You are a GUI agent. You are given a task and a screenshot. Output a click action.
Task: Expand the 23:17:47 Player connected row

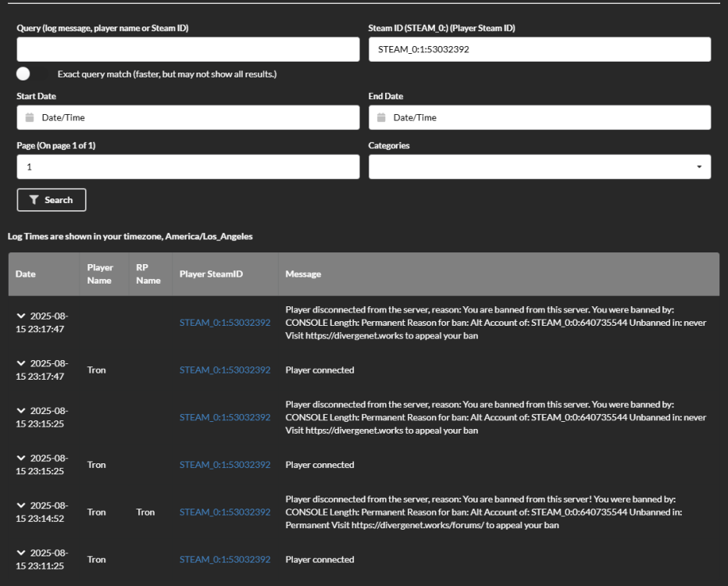[x=21, y=363]
